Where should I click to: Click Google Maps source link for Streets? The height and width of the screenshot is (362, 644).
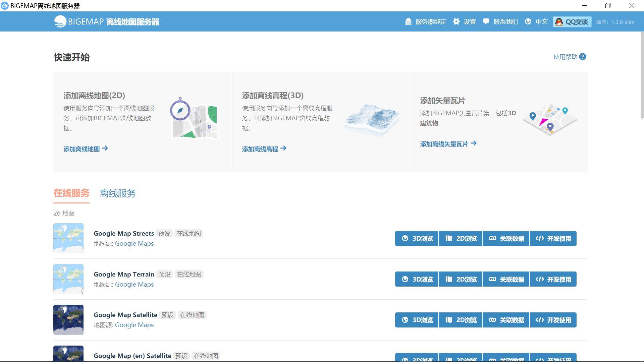pyautogui.click(x=134, y=244)
